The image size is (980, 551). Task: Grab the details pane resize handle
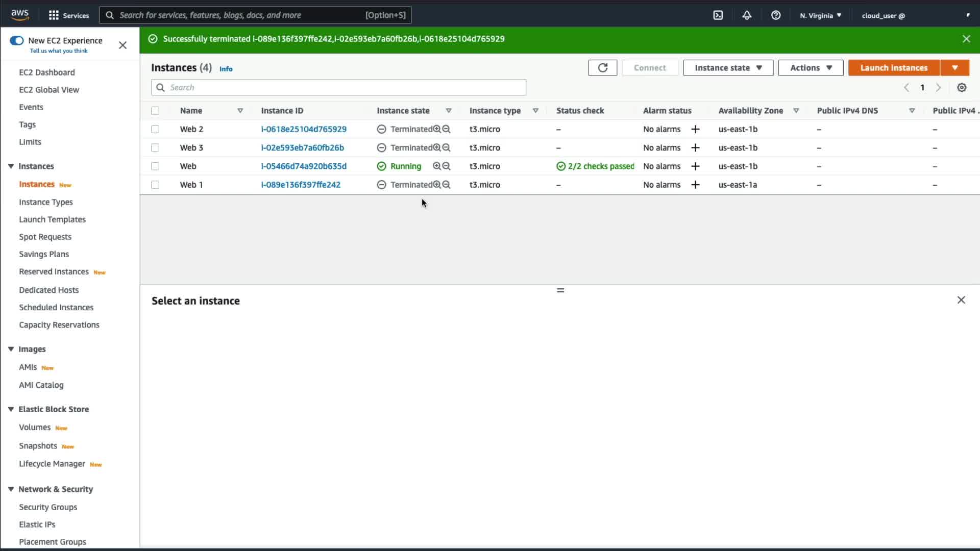(560, 290)
